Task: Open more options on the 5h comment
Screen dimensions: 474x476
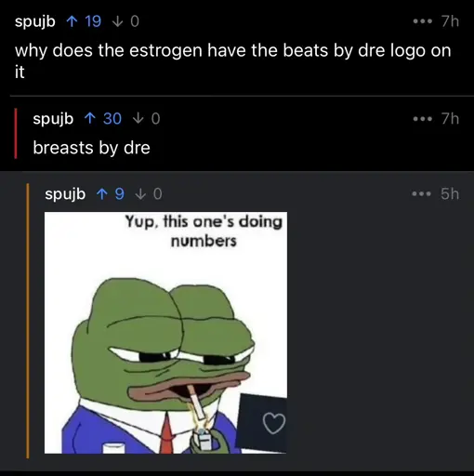Action: tap(421, 194)
